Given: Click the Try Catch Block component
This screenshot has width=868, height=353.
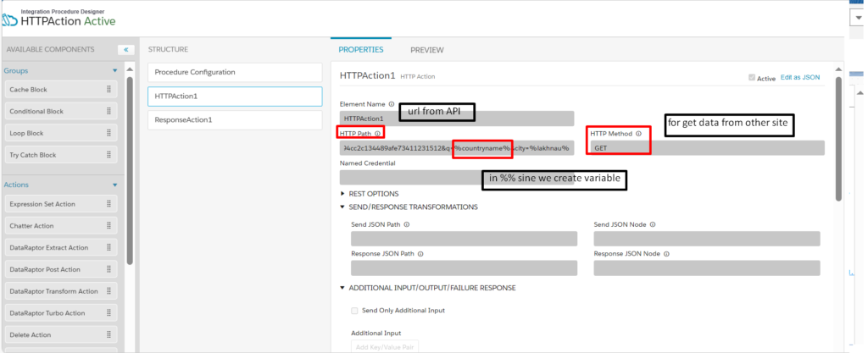Looking at the screenshot, I should (60, 155).
